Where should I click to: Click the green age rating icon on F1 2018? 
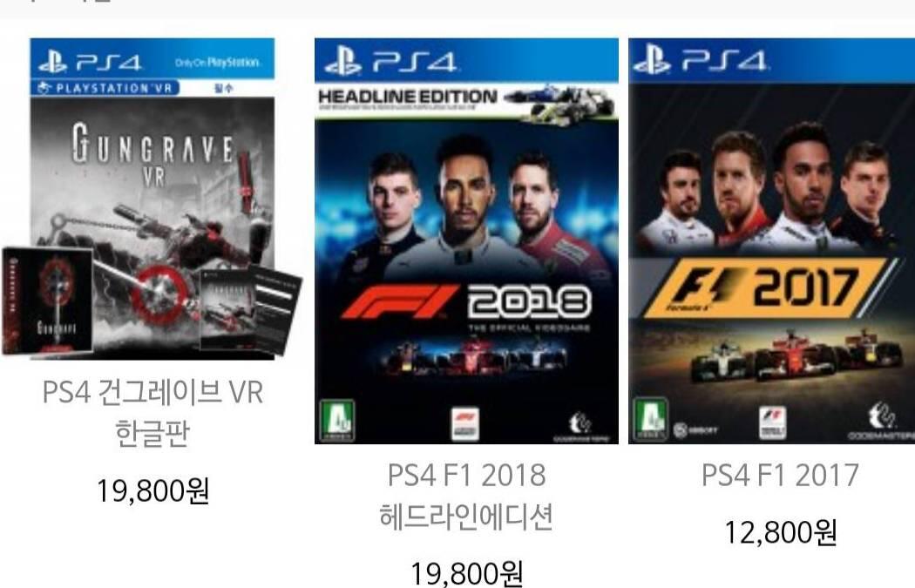[337, 421]
